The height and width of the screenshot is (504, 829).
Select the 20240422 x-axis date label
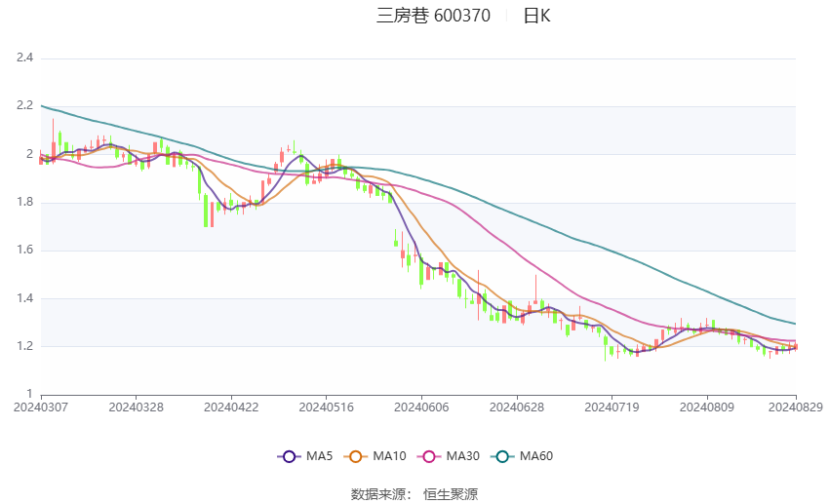(231, 406)
